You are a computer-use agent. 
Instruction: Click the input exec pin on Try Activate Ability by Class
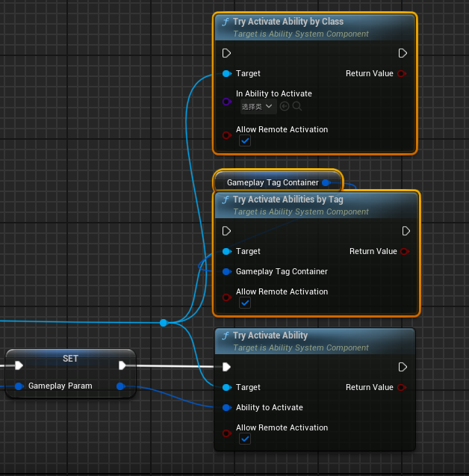227,54
